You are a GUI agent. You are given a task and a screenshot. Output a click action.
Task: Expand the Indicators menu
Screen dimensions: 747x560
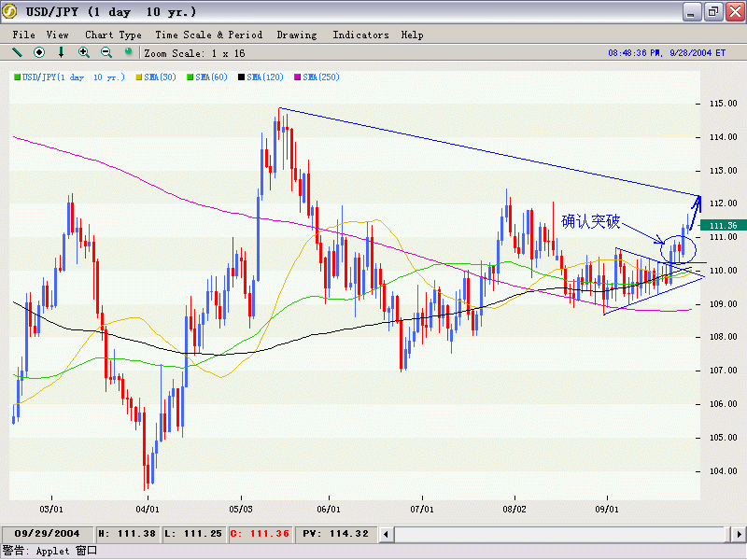(360, 35)
